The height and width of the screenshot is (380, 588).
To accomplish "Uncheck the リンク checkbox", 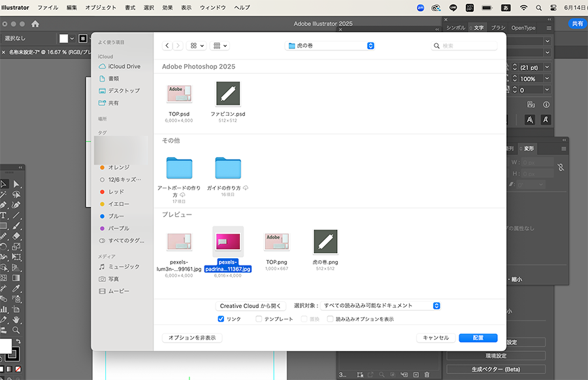I will point(221,319).
